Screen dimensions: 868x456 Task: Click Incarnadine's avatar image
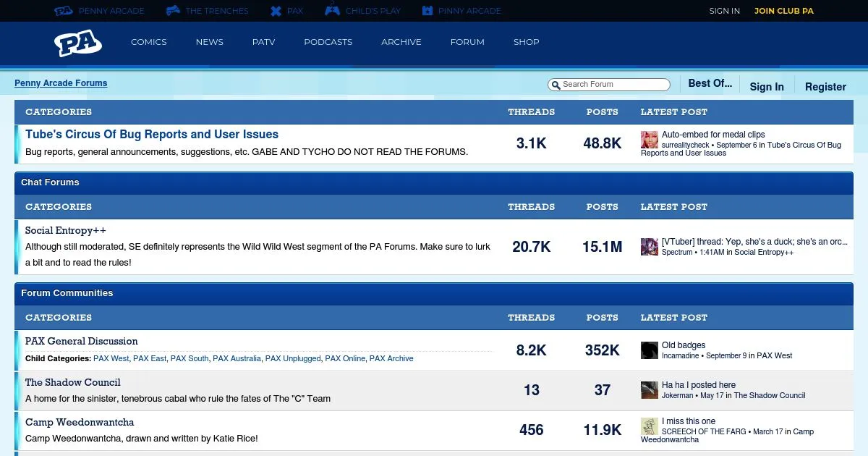click(649, 350)
